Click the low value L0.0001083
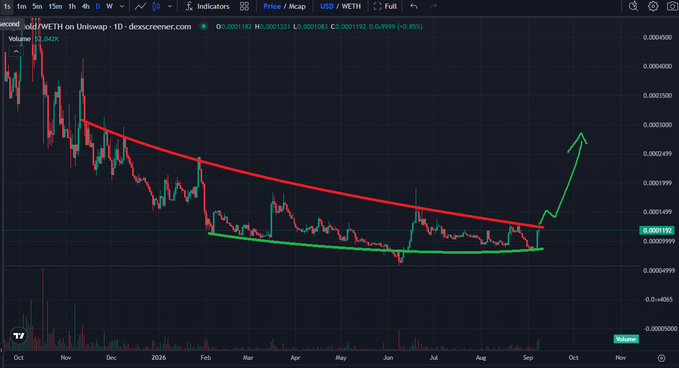Image resolution: width=679 pixels, height=368 pixels. [x=310, y=26]
